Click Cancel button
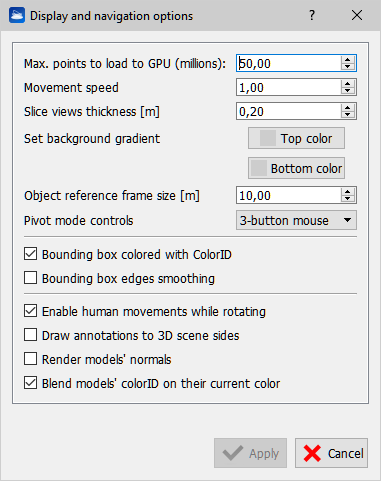This screenshot has height=481, width=381. point(331,453)
